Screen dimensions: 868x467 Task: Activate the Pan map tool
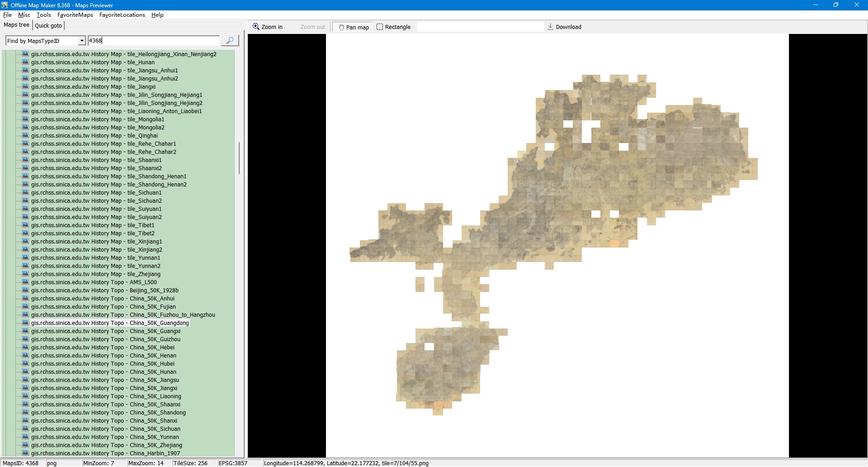pyautogui.click(x=354, y=27)
